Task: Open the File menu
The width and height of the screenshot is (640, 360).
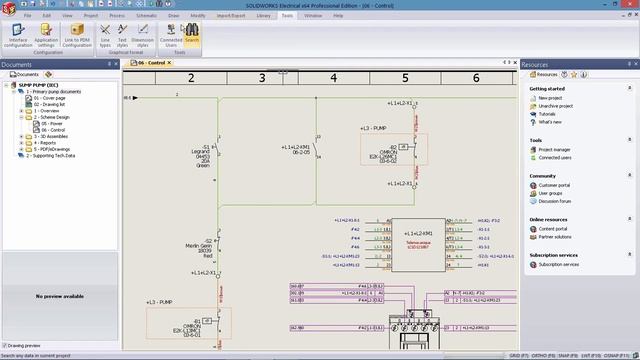Action: click(27, 16)
